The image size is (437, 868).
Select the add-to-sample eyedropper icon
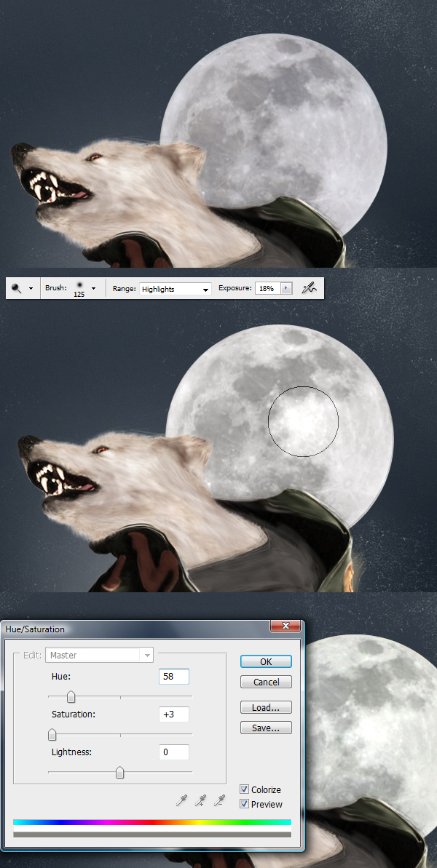coord(200,800)
